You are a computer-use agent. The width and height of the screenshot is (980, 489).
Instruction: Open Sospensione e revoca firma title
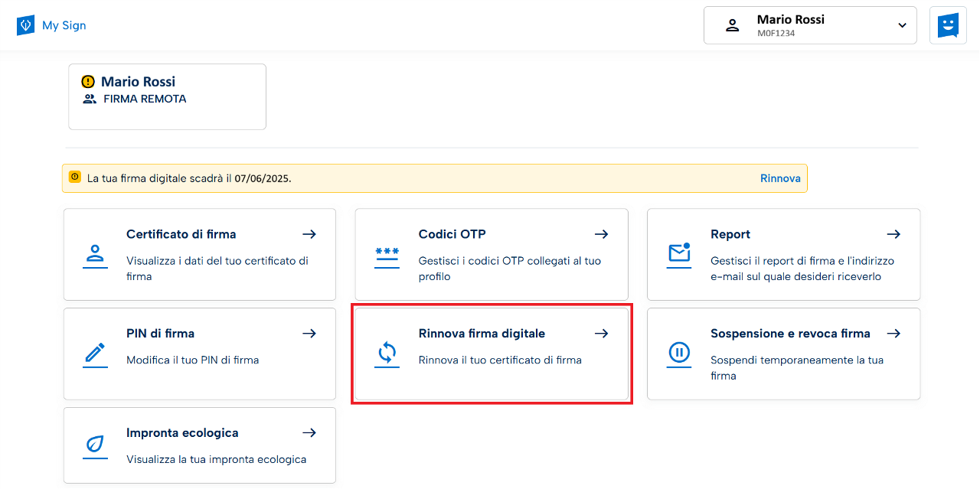click(x=789, y=334)
